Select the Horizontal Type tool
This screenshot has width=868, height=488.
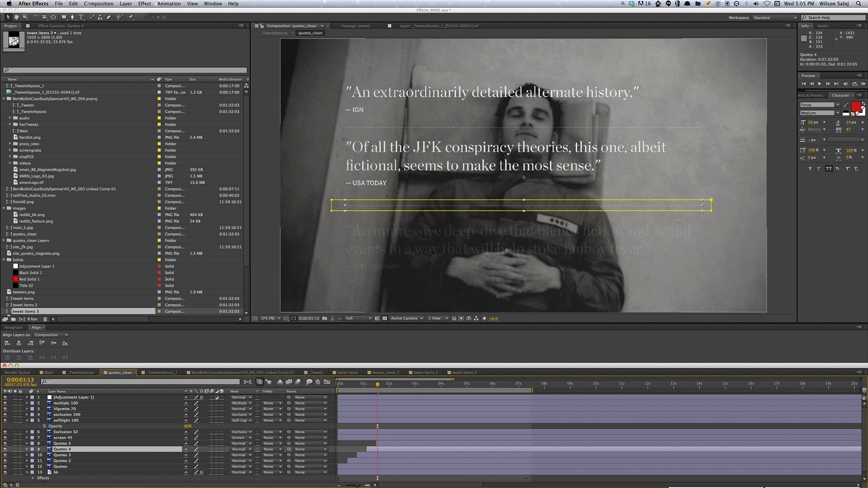coord(81,17)
